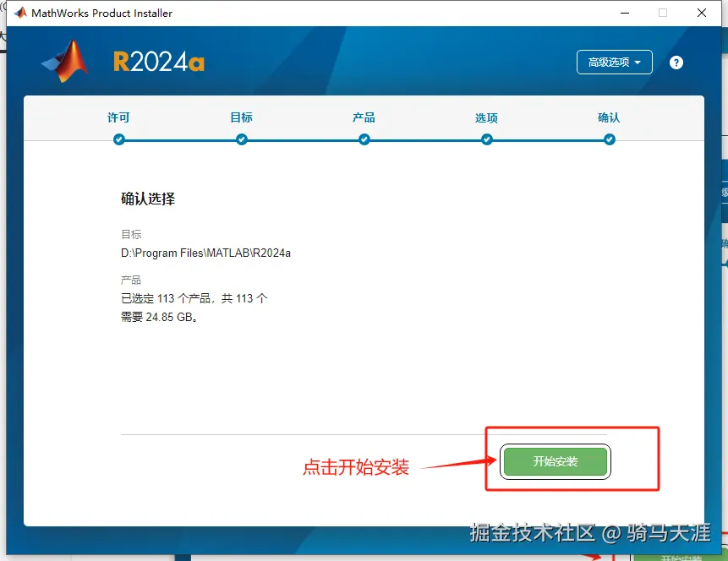This screenshot has width=728, height=561.
Task: Minimize the installer window
Action: point(625,13)
